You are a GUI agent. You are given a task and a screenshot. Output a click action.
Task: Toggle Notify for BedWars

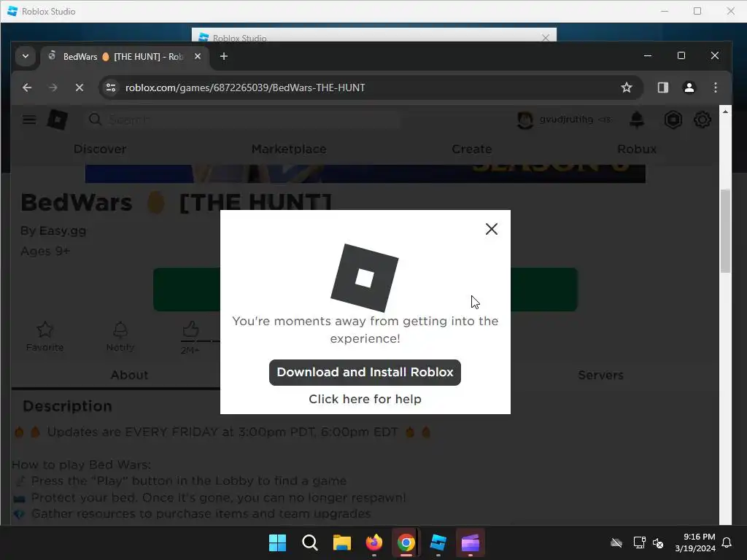click(120, 336)
